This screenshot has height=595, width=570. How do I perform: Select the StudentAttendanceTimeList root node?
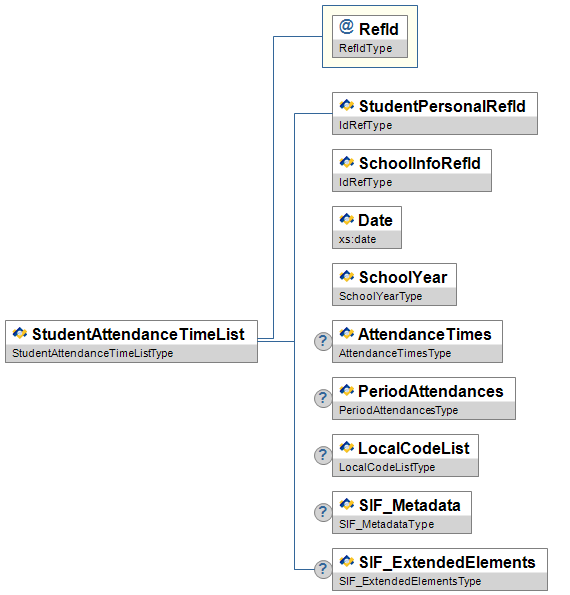[131, 342]
